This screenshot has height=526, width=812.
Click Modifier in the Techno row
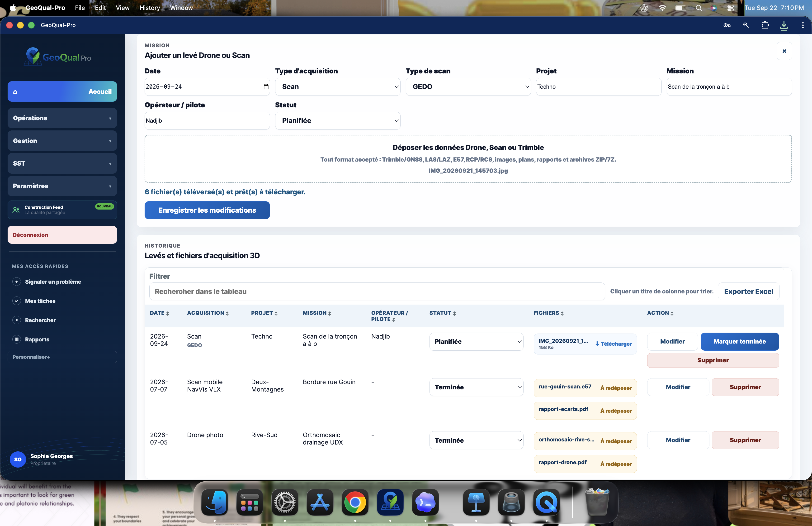tap(672, 341)
